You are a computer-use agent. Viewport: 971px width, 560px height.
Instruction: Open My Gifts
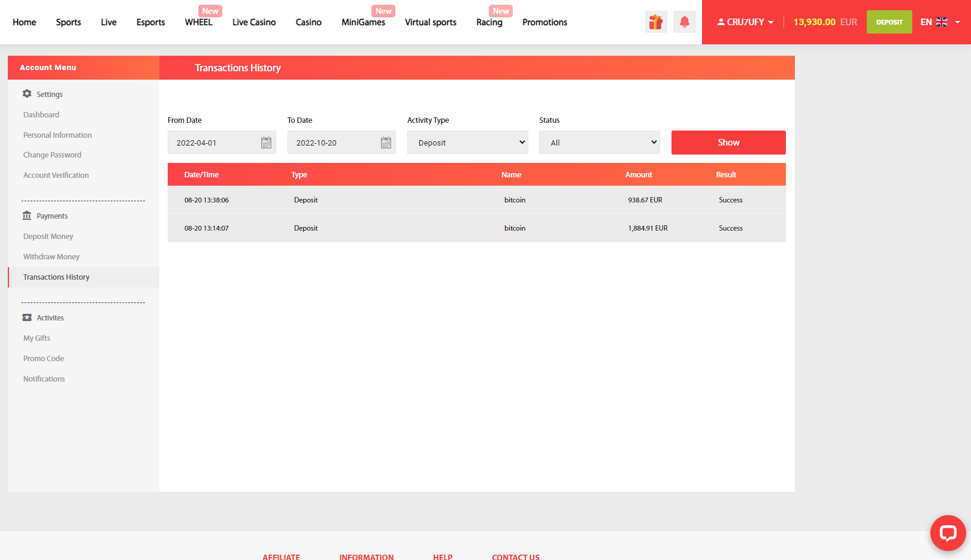tap(37, 338)
